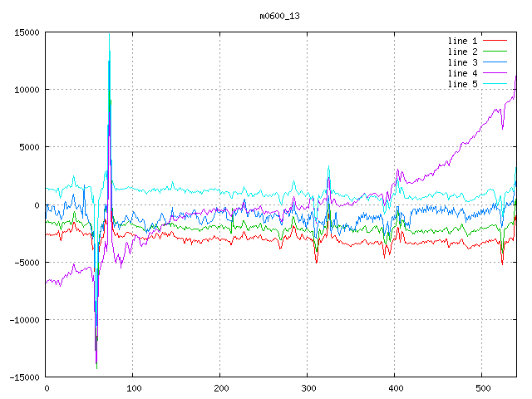Select magenta line sample beside 'line 4'
Image resolution: width=532 pixels, height=399 pixels.
[495, 73]
